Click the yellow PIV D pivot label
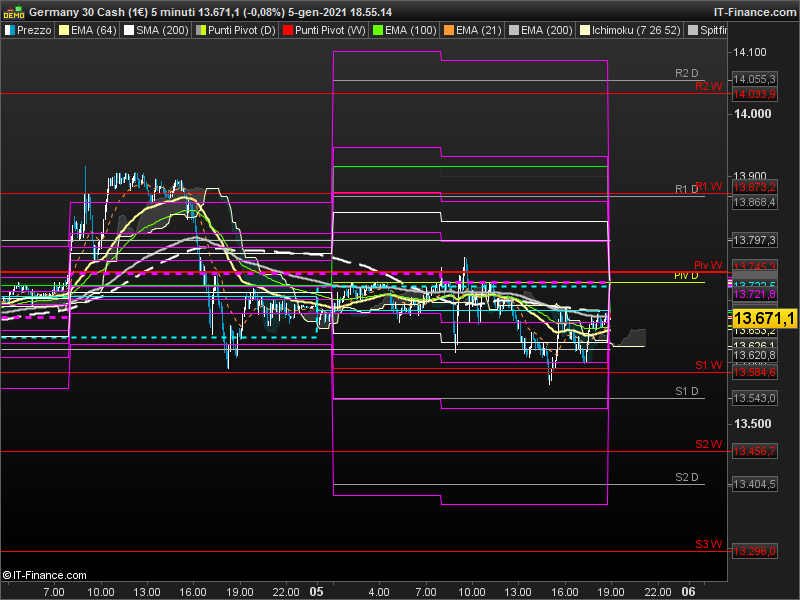 tap(686, 276)
